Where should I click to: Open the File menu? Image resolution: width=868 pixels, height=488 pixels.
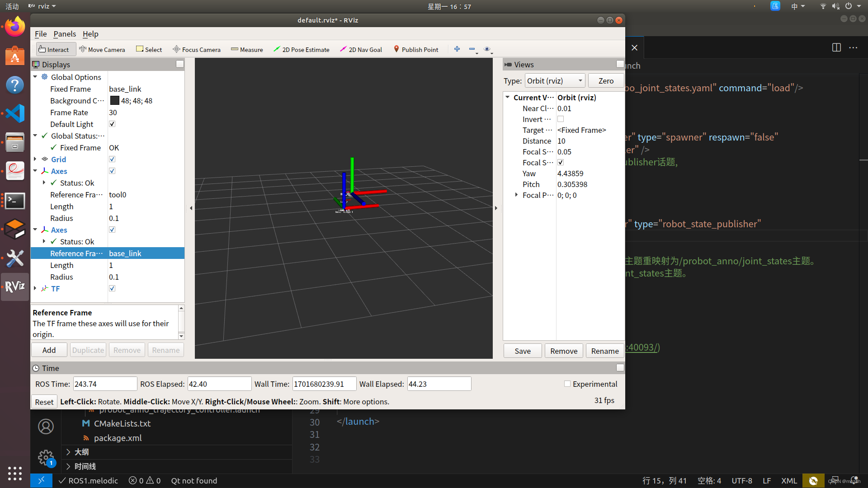tap(41, 34)
